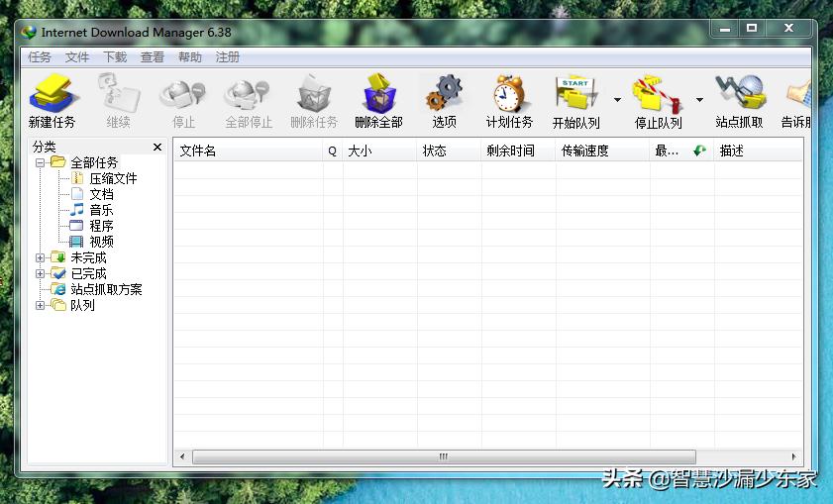
Task: Select 文档 category
Action: [101, 194]
